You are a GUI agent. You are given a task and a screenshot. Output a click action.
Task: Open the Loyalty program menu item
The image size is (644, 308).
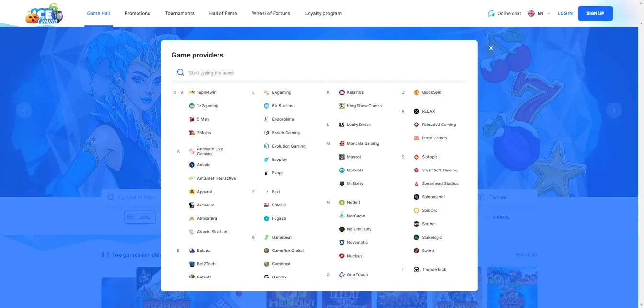click(323, 13)
